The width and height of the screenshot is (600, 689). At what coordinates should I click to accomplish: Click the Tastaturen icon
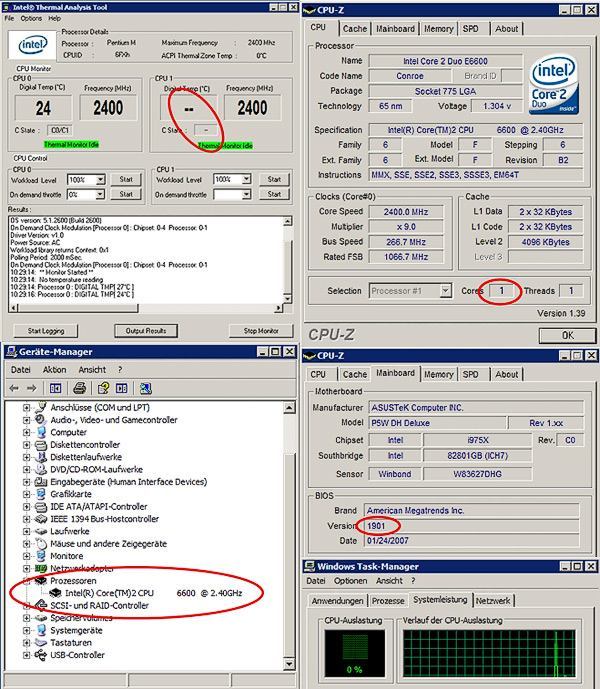pyautogui.click(x=41, y=642)
